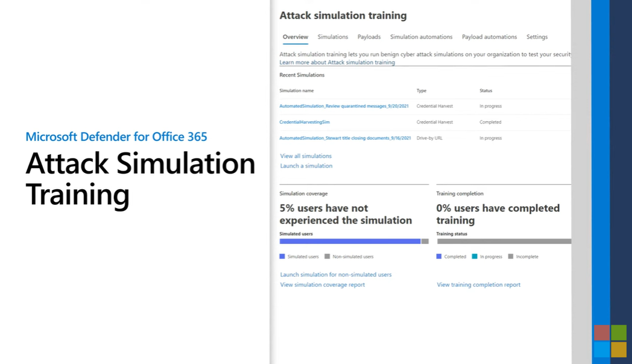
Task: View training completion report
Action: (x=478, y=285)
